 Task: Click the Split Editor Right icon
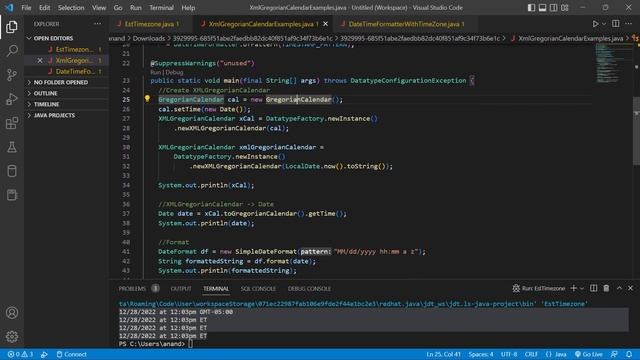point(616,24)
